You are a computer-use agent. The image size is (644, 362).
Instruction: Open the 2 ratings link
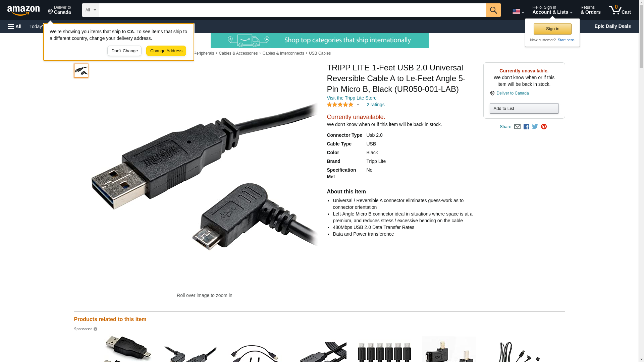[x=375, y=105]
